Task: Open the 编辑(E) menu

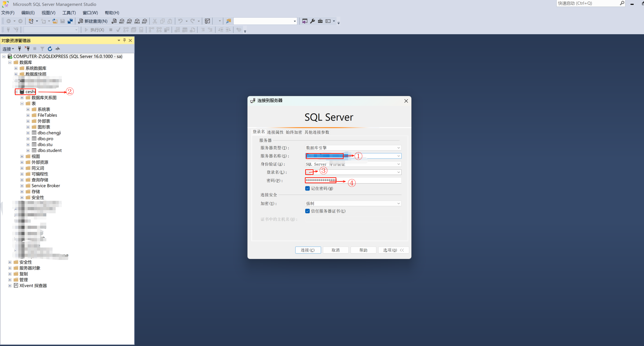Action: click(x=28, y=13)
